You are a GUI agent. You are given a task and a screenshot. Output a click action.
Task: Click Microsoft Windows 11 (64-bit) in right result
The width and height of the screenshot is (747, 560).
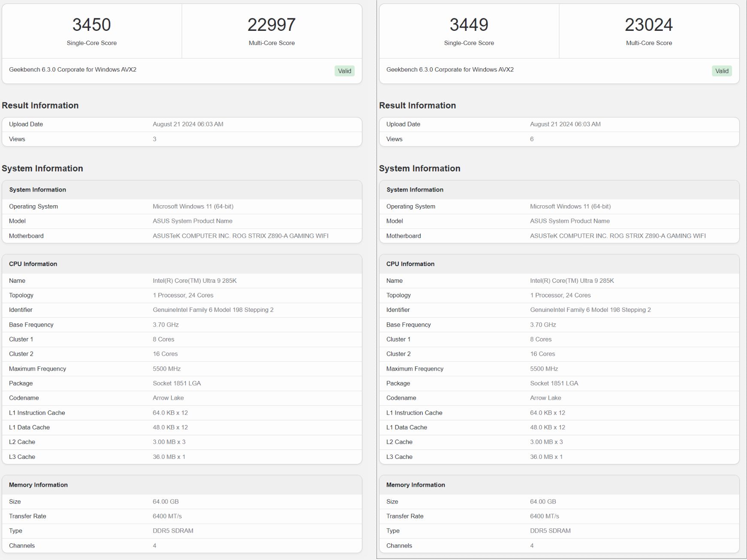570,207
